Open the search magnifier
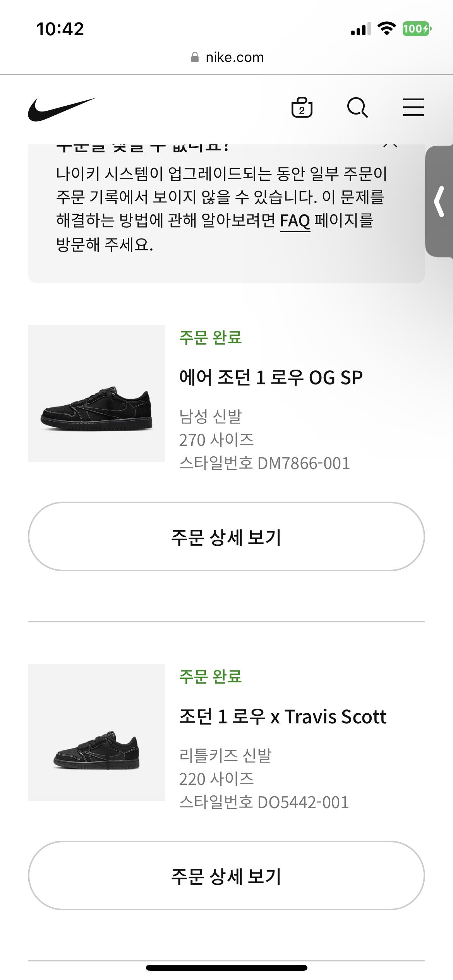 (357, 108)
